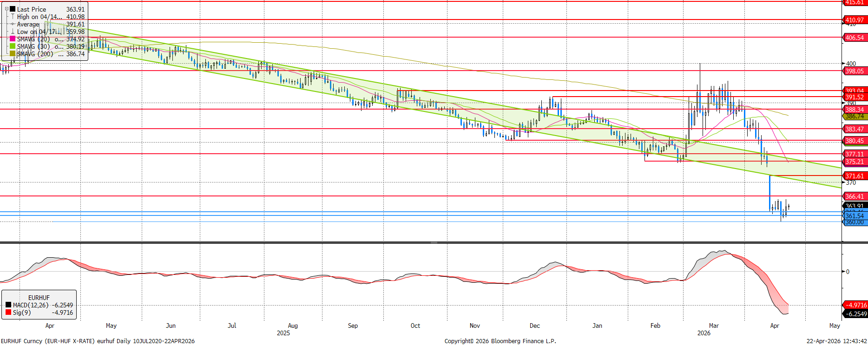Click the 415.61 price level tag

(855, 2)
